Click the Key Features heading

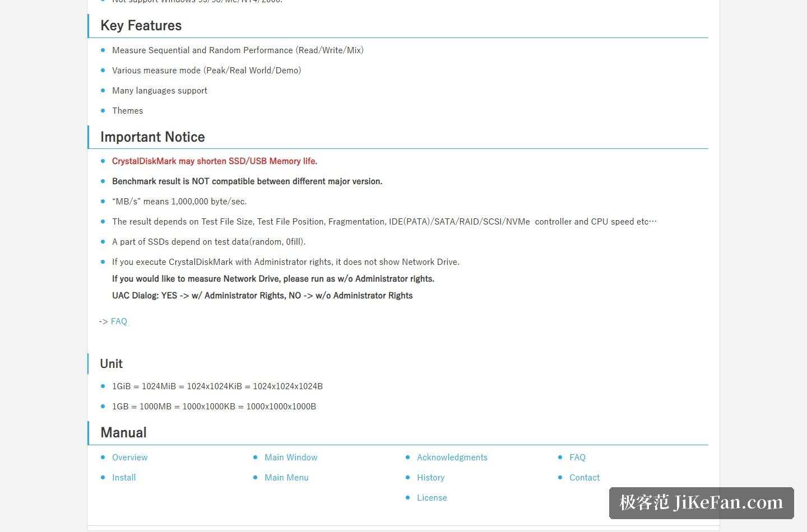click(141, 26)
